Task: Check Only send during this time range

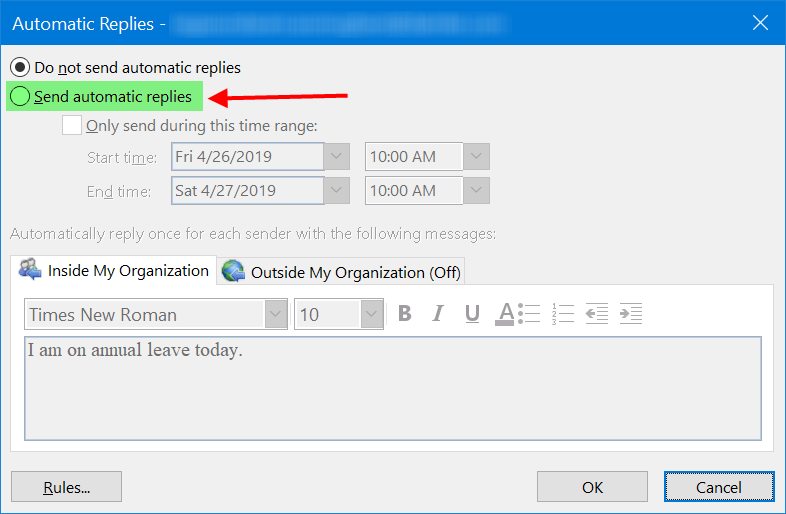Action: (x=72, y=126)
